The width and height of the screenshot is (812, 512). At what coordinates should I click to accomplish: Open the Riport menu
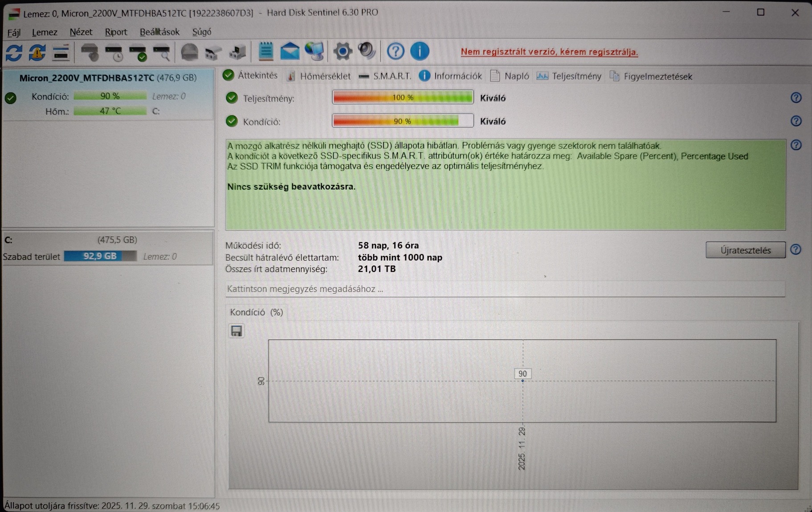(x=116, y=32)
